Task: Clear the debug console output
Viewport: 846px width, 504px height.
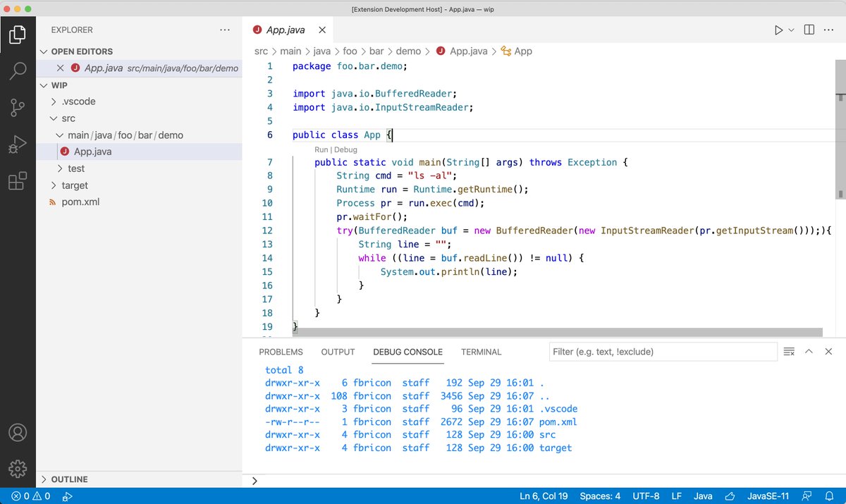Action: (x=789, y=352)
